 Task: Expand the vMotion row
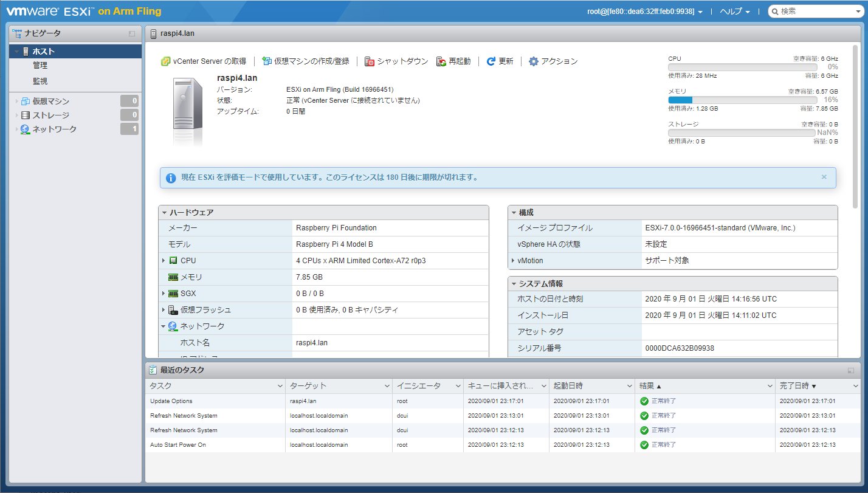tap(513, 261)
